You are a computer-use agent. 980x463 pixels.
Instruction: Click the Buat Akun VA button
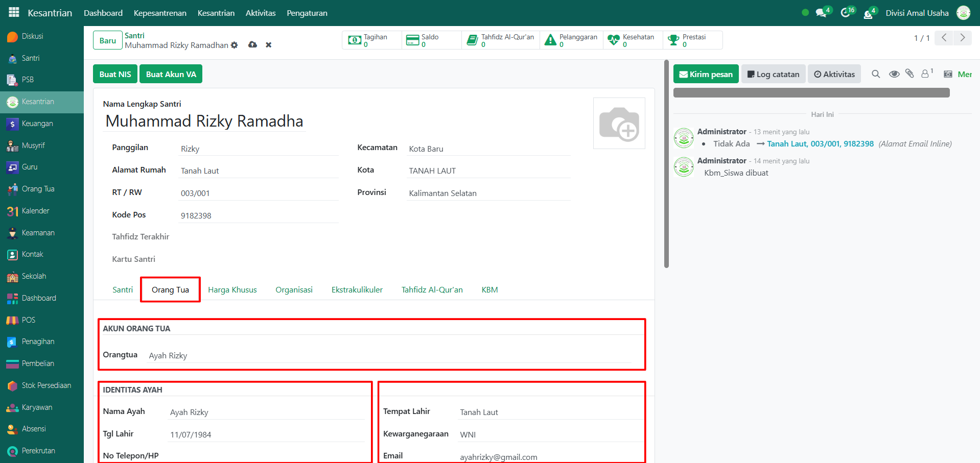pos(171,74)
